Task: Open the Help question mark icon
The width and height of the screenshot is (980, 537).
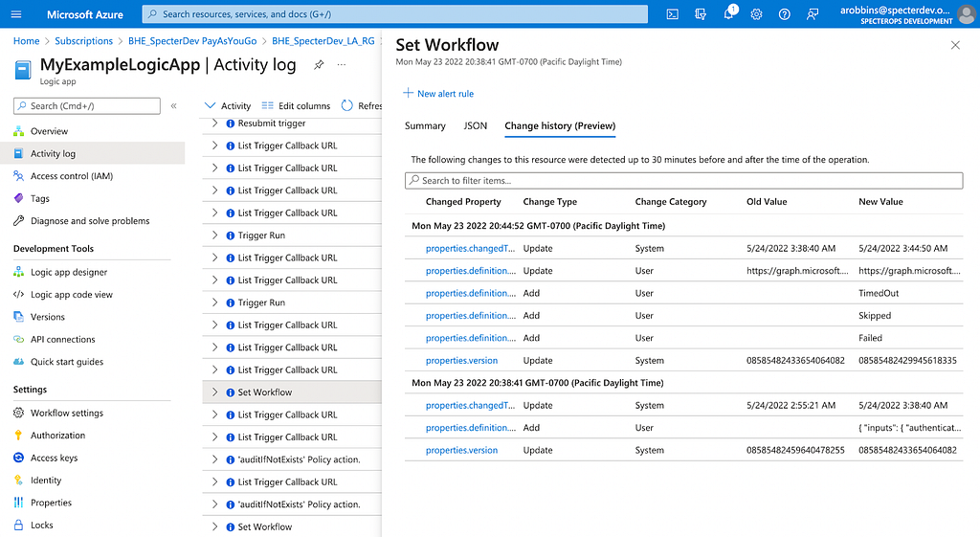Action: [785, 13]
